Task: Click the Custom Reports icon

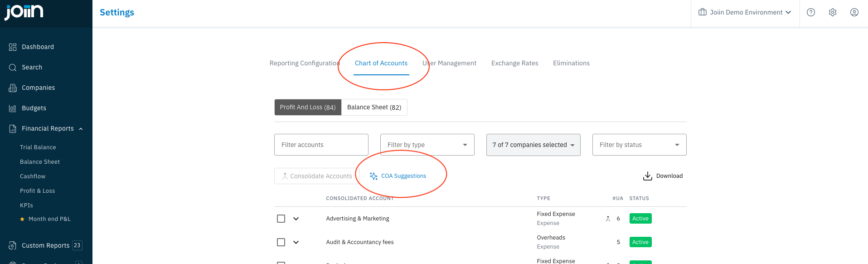Action: [13, 245]
